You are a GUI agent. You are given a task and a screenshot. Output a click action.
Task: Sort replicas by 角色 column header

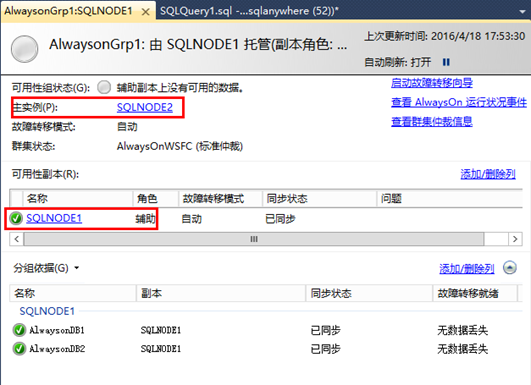[155, 198]
